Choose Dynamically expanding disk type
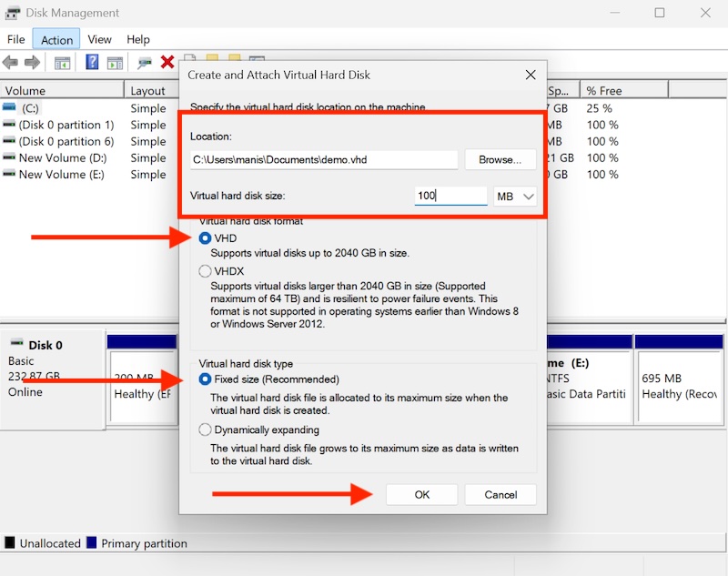Screen dimensions: 728x576 [207, 429]
